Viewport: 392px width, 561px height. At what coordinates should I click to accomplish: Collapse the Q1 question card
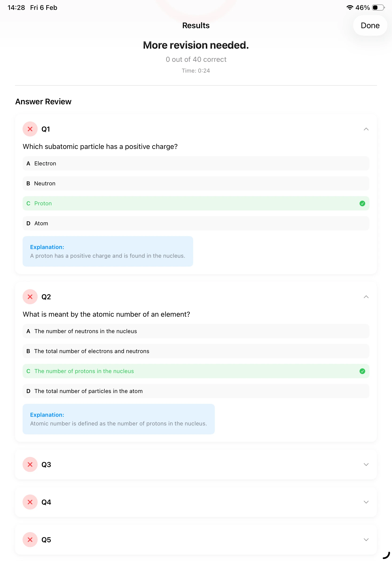pos(366,129)
